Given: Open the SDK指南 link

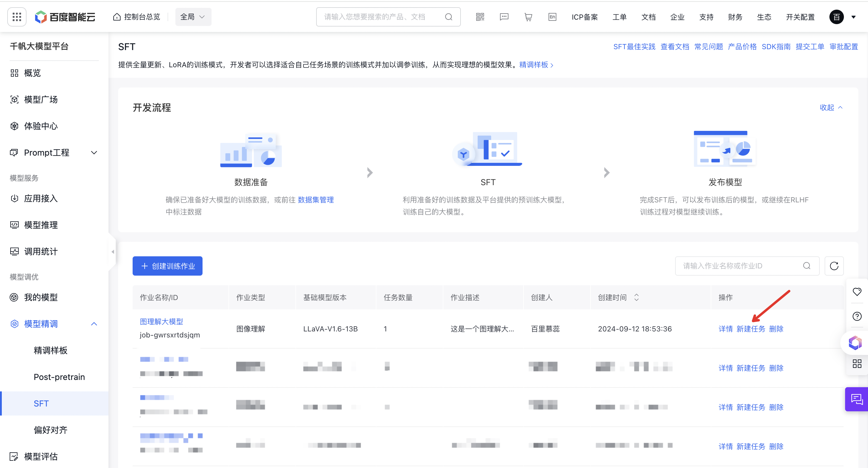Looking at the screenshot, I should (776, 46).
